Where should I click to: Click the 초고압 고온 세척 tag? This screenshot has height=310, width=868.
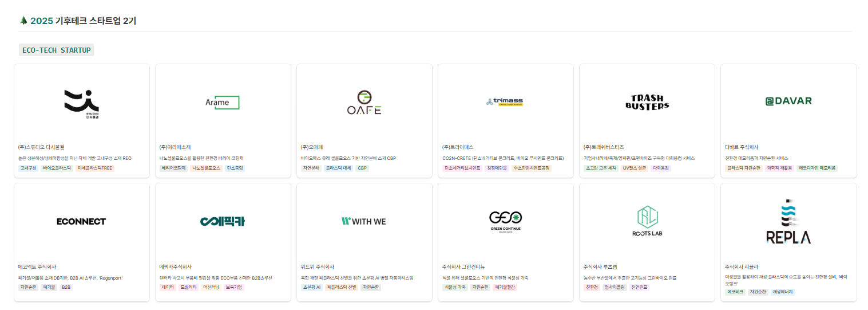point(601,168)
